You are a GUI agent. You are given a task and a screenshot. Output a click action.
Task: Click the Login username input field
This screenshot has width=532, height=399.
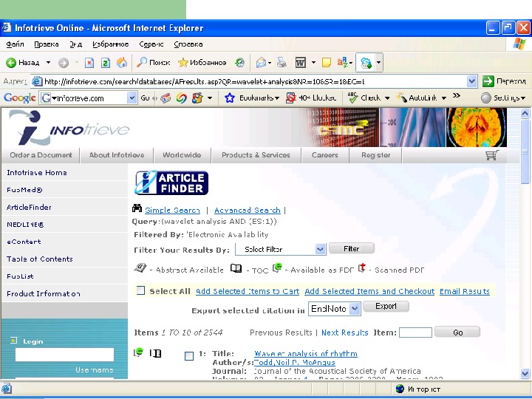tap(64, 355)
